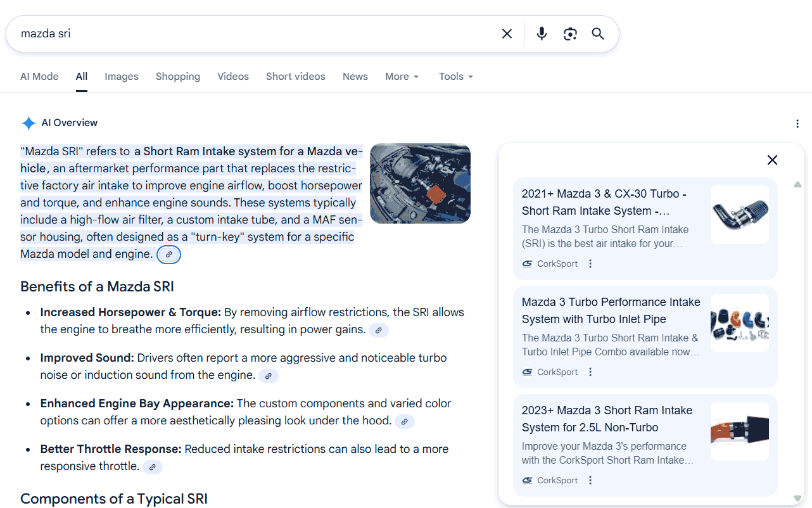Switch to the Shopping tab

[178, 77]
